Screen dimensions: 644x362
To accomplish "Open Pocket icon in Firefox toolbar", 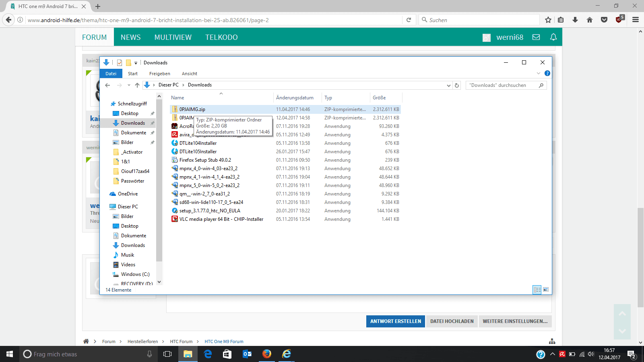I will (604, 20).
